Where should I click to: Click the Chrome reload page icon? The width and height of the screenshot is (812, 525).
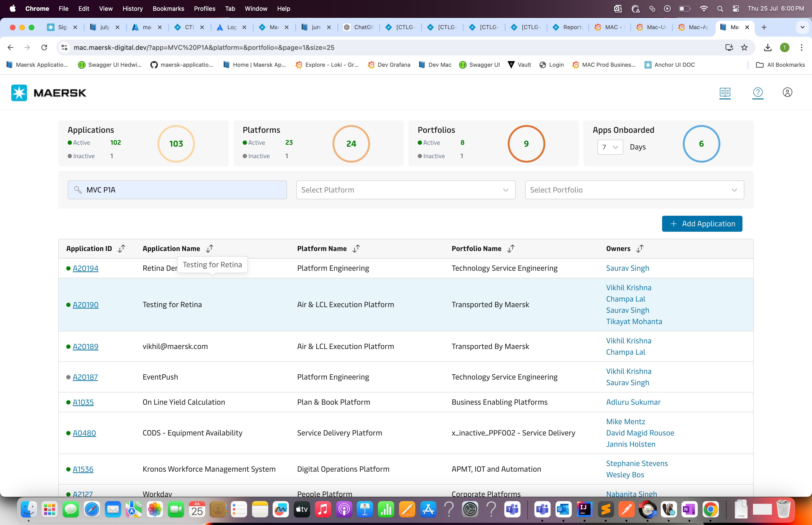44,47
